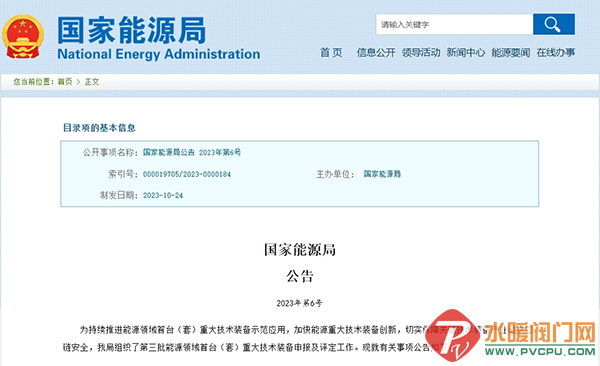
Task: Click the 主办单位 value 国家能源局
Action: click(382, 174)
